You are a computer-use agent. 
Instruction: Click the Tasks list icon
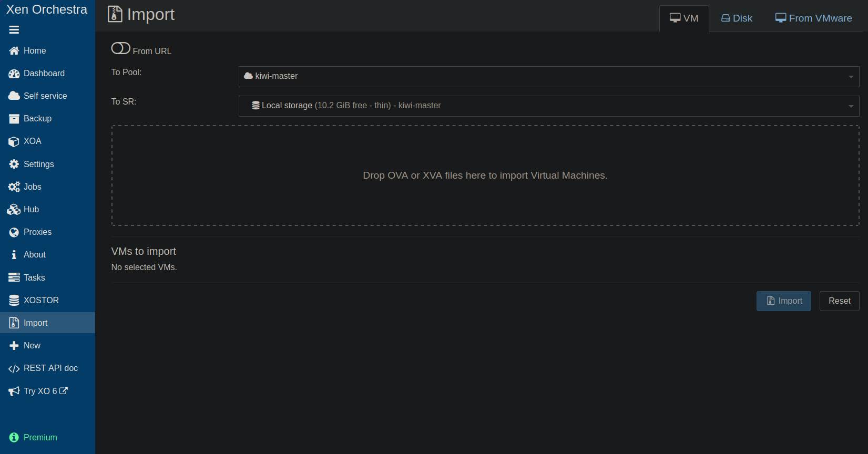pyautogui.click(x=14, y=277)
